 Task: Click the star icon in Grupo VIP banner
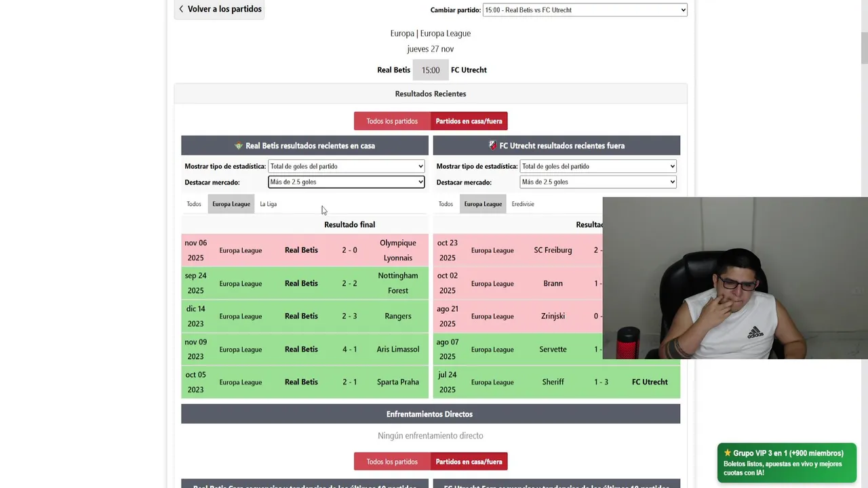click(728, 453)
